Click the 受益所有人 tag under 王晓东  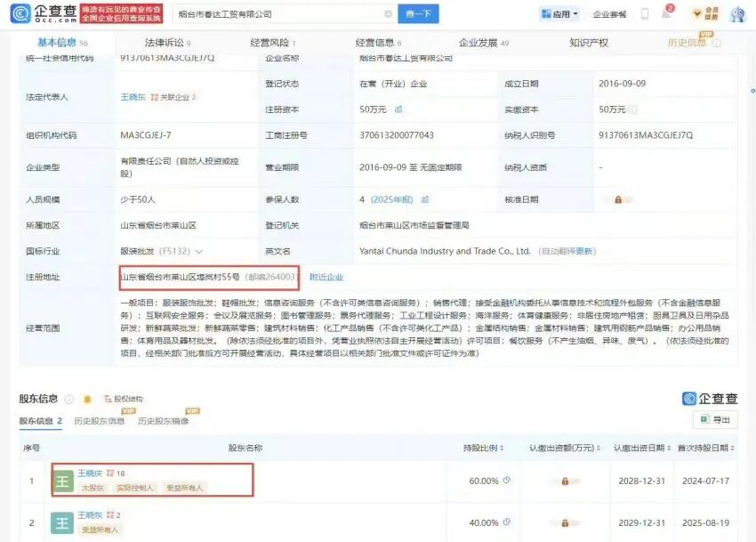click(x=101, y=530)
